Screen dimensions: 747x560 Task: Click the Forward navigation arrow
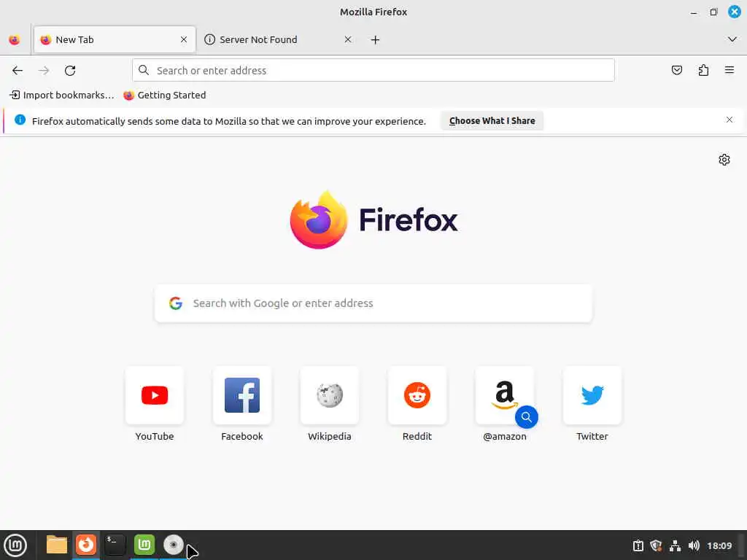pyautogui.click(x=44, y=71)
